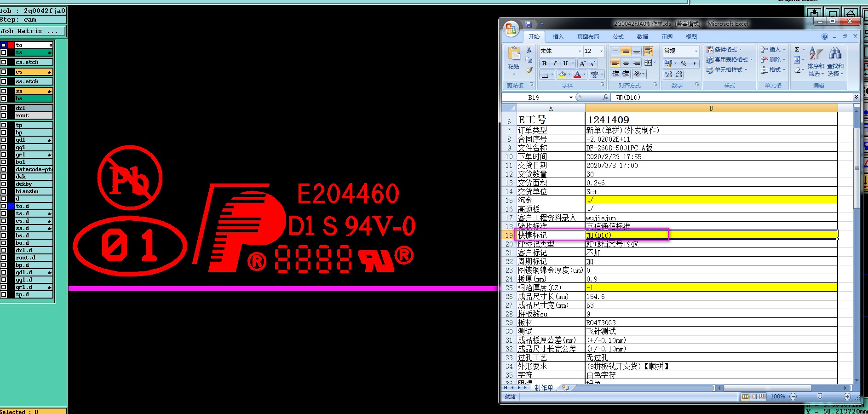Align text right in Excel

(636, 63)
